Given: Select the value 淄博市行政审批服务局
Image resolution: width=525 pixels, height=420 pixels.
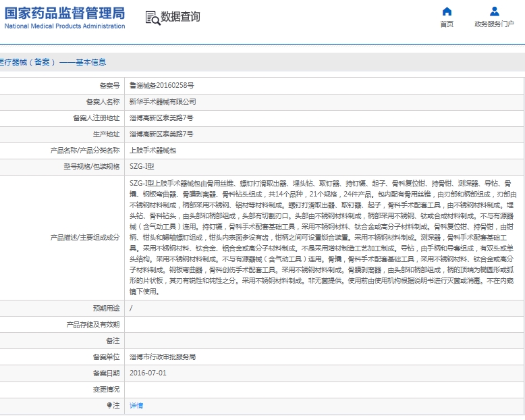Looking at the screenshot, I should 163,357.
